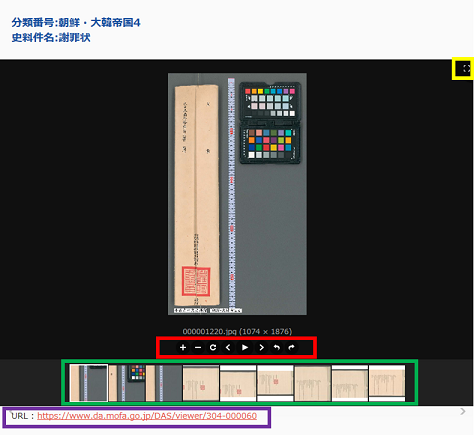Rotate image counterclockwise

click(x=276, y=347)
